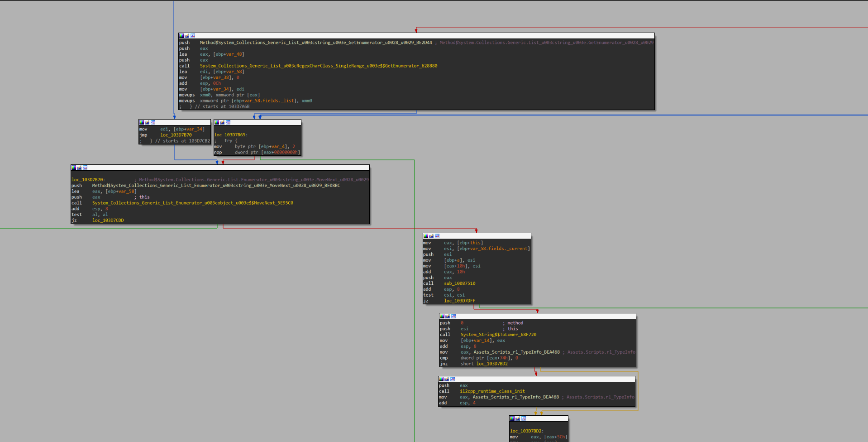Screen dimensions: 868x442
Task: Select 'mov [ebp+var_38], 0' line
Action: 209,77
